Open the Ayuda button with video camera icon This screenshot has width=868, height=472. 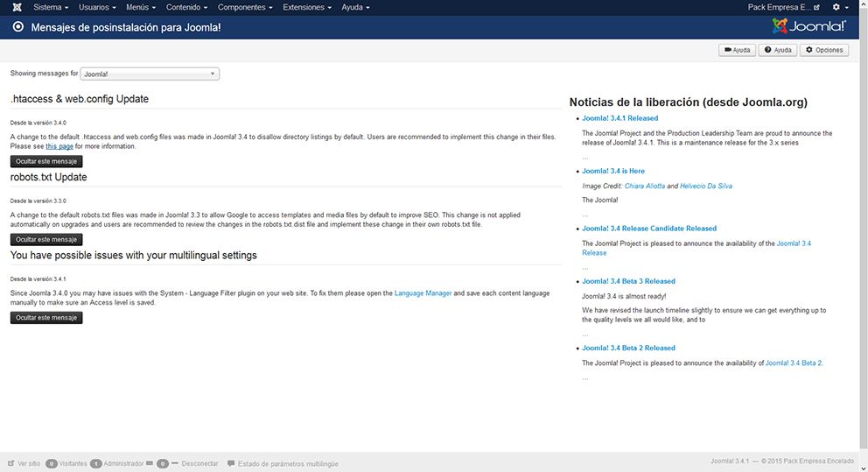(x=737, y=50)
